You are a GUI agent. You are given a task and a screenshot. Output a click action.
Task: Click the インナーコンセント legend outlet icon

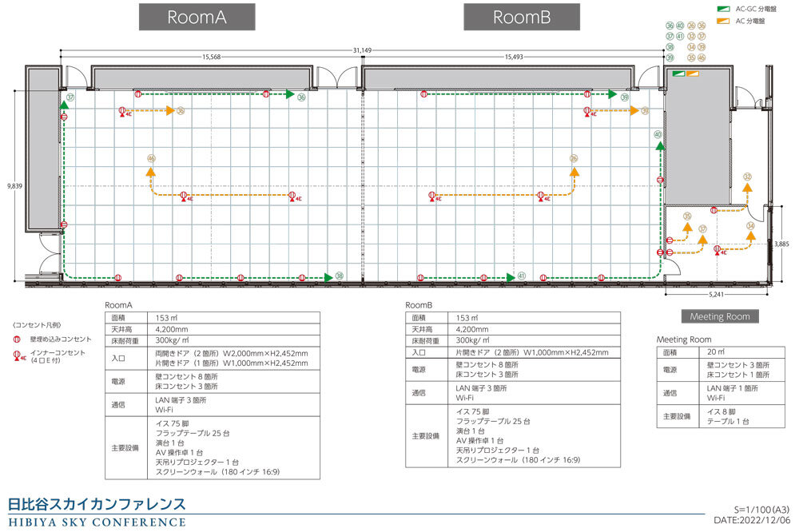tap(18, 356)
